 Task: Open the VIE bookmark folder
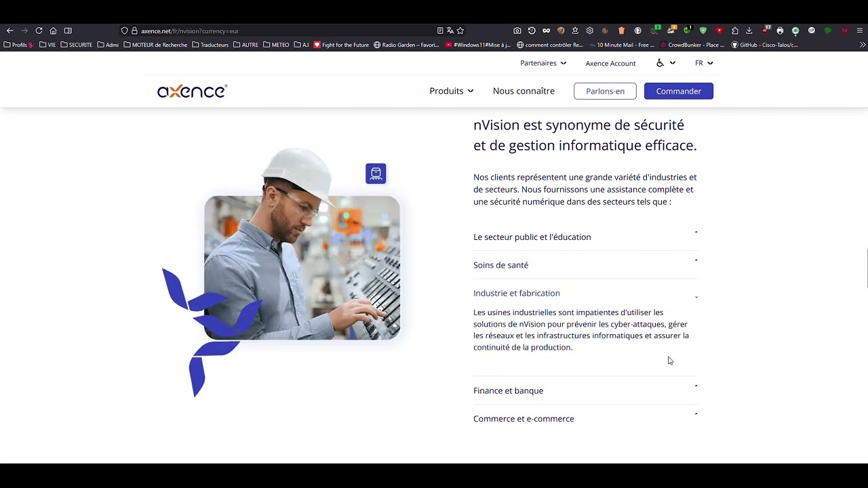47,45
